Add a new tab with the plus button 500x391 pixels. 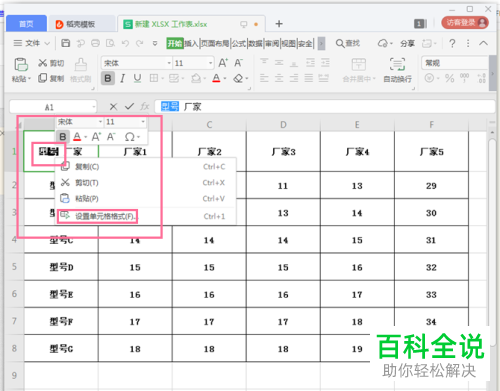point(279,24)
